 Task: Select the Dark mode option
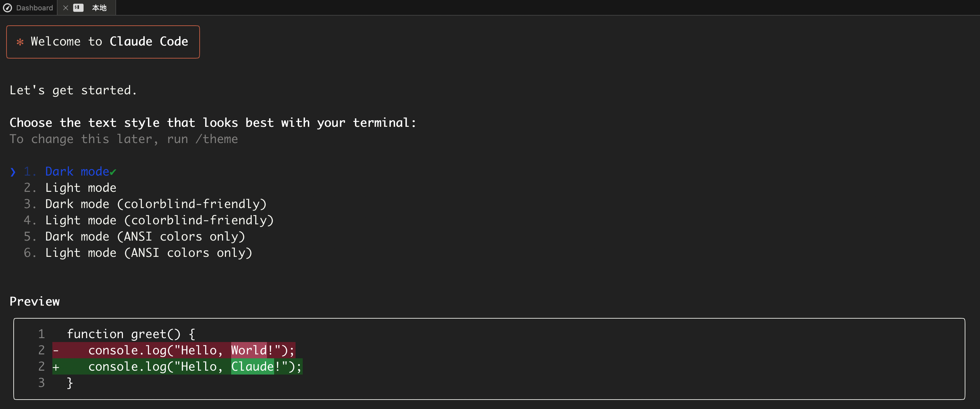[x=77, y=172]
